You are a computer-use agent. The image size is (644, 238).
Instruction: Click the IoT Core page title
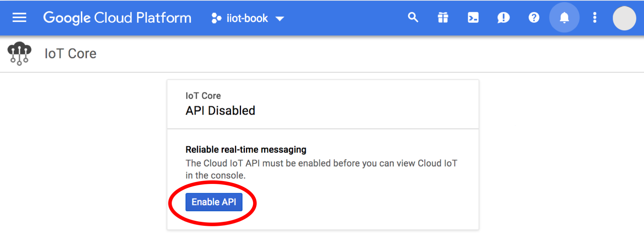(x=70, y=54)
